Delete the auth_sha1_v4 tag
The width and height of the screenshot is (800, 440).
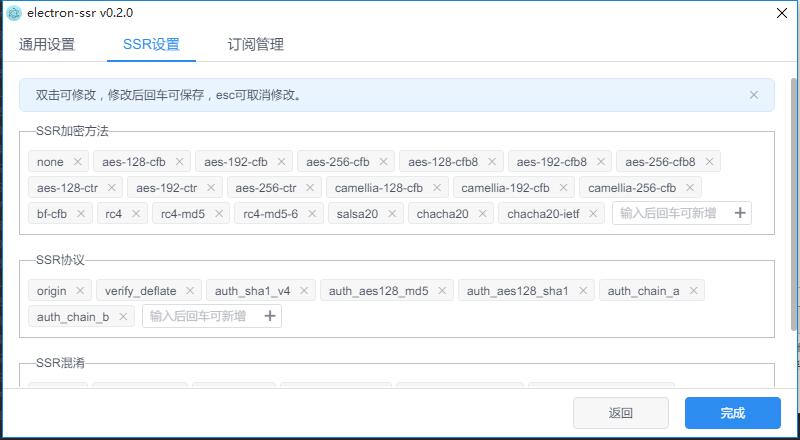pos(304,290)
